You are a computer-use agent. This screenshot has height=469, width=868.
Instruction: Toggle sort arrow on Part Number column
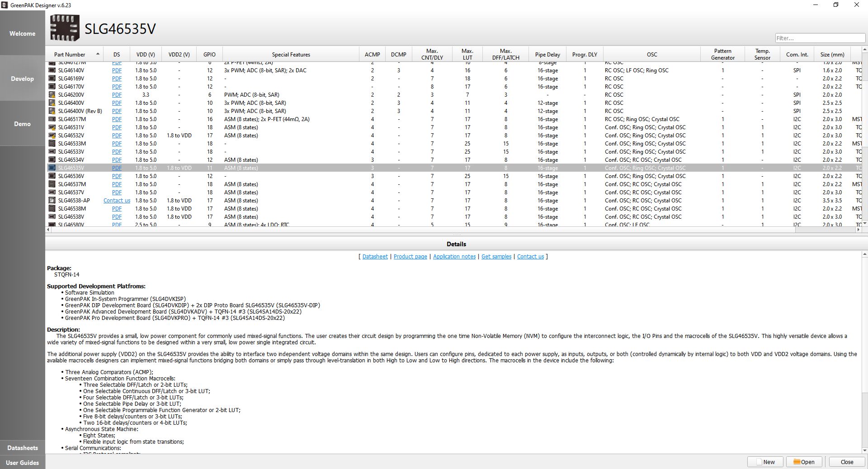[x=98, y=54]
